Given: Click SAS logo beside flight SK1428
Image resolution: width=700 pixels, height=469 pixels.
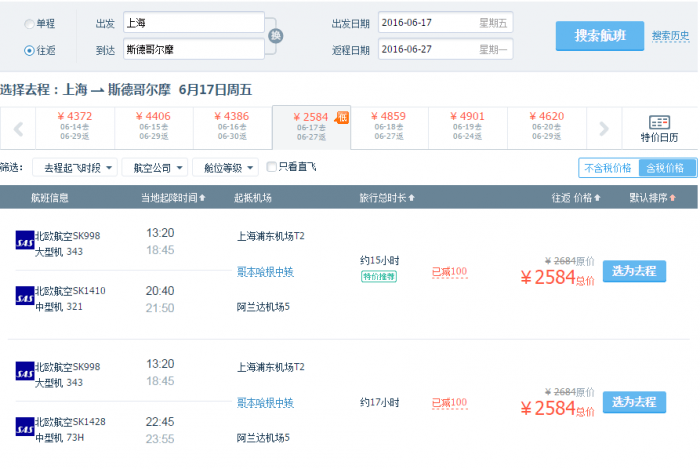Looking at the screenshot, I should [25, 427].
